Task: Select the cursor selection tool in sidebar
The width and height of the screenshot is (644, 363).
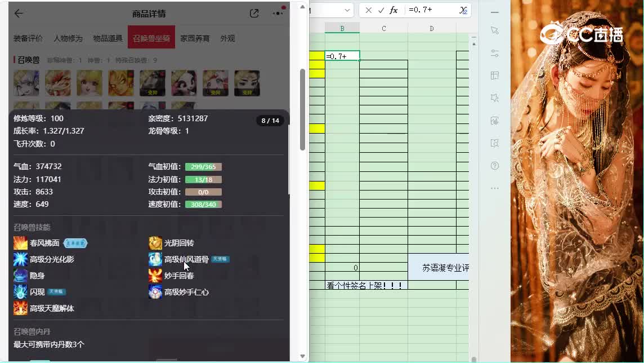Action: pyautogui.click(x=494, y=30)
